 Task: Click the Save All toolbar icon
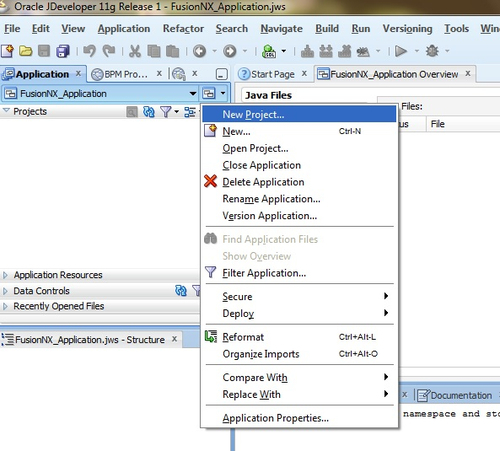(63, 51)
